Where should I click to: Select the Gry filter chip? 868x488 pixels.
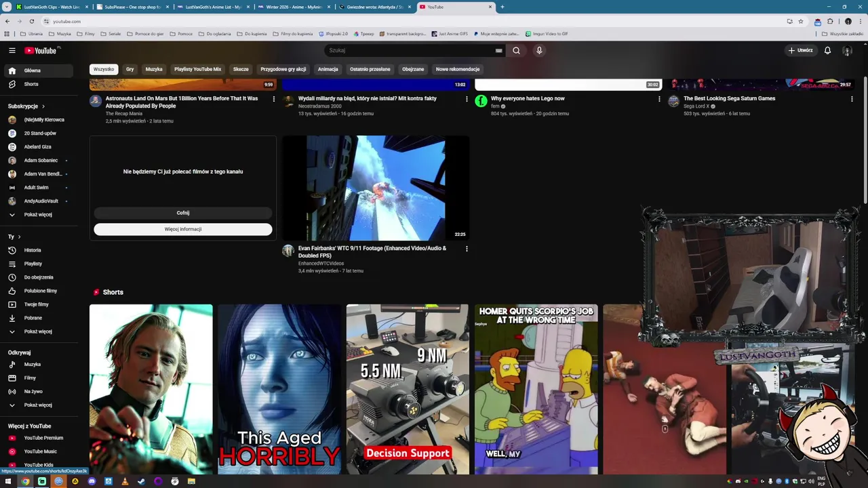coord(130,69)
